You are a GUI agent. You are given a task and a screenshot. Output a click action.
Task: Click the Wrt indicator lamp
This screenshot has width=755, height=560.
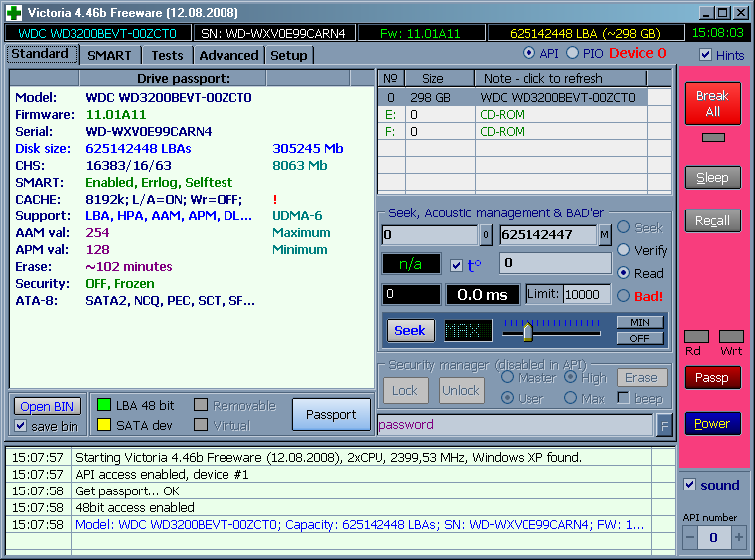point(731,336)
